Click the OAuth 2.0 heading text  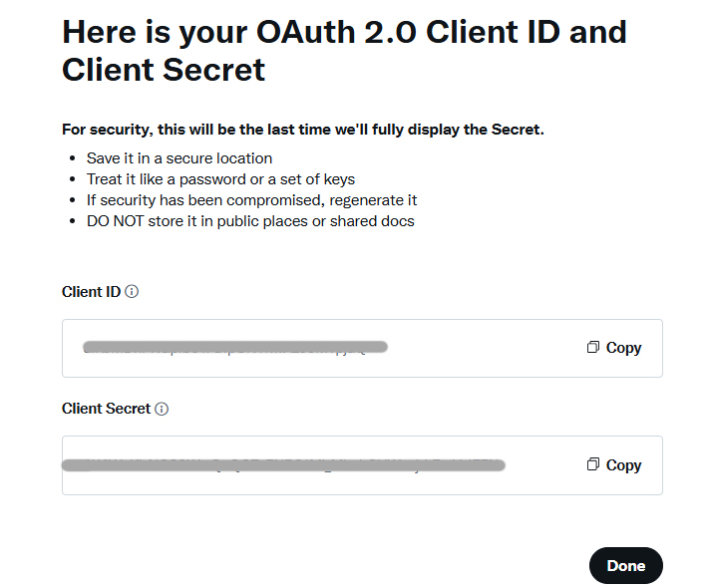click(344, 51)
